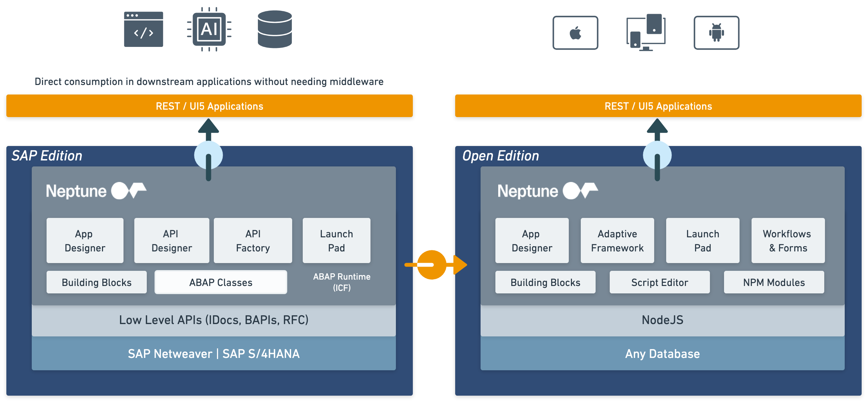868x402 pixels.
Task: Click the Low Level APIs layer
Action: click(x=214, y=321)
